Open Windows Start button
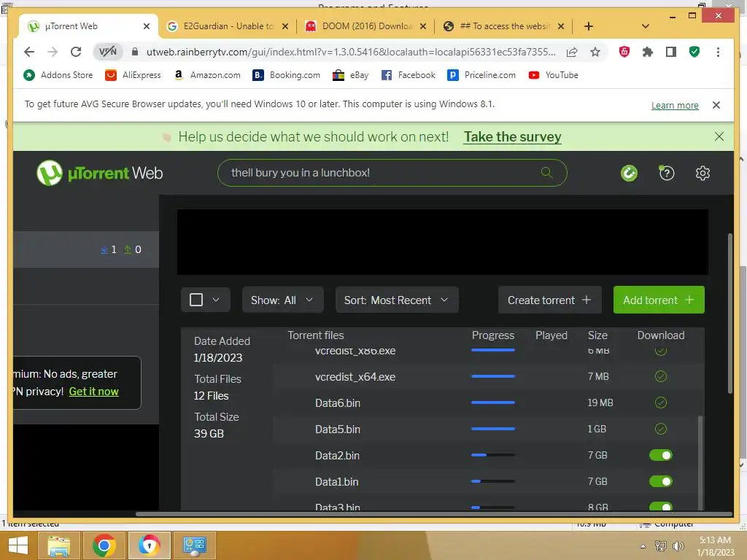This screenshot has width=747, height=560. pyautogui.click(x=18, y=545)
